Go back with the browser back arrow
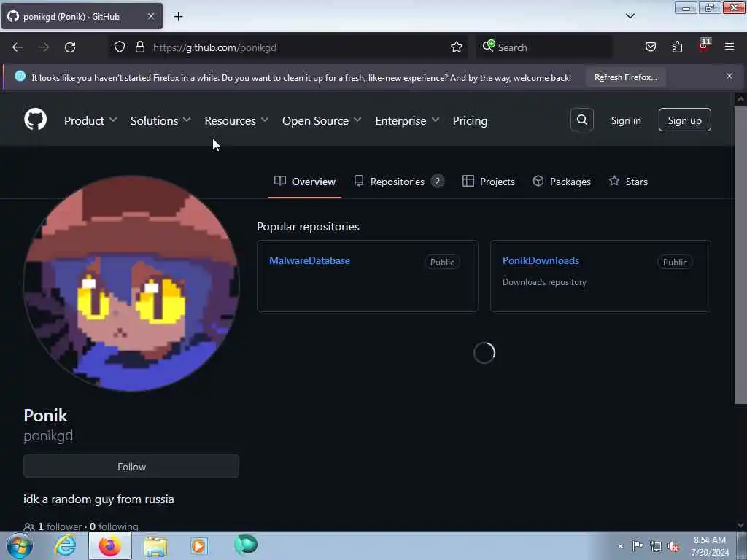747x560 pixels. coord(18,47)
